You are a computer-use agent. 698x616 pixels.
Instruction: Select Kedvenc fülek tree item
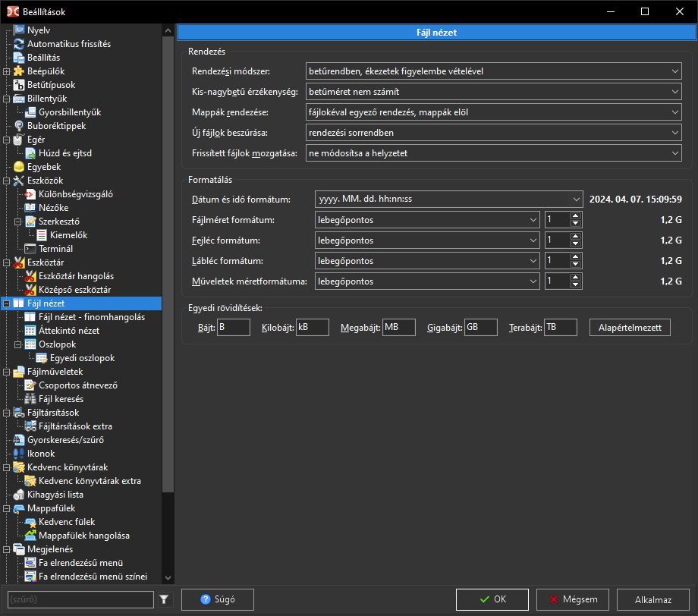(67, 522)
